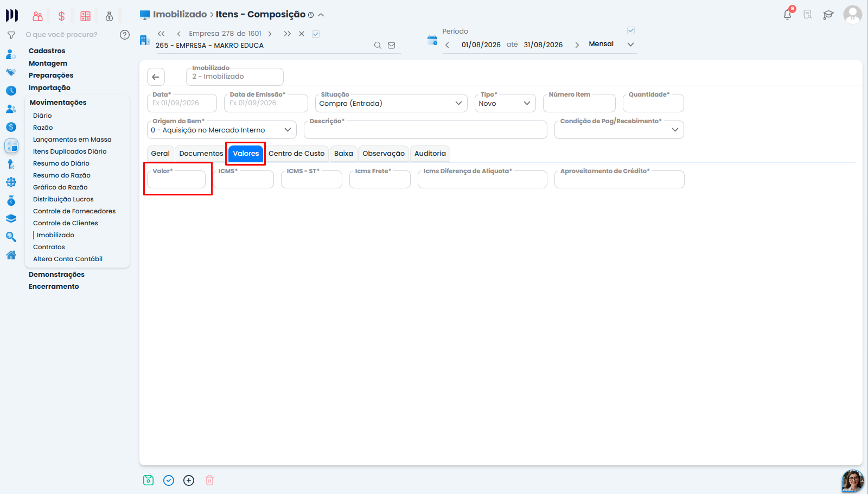Click the add plus circle icon

tap(189, 480)
